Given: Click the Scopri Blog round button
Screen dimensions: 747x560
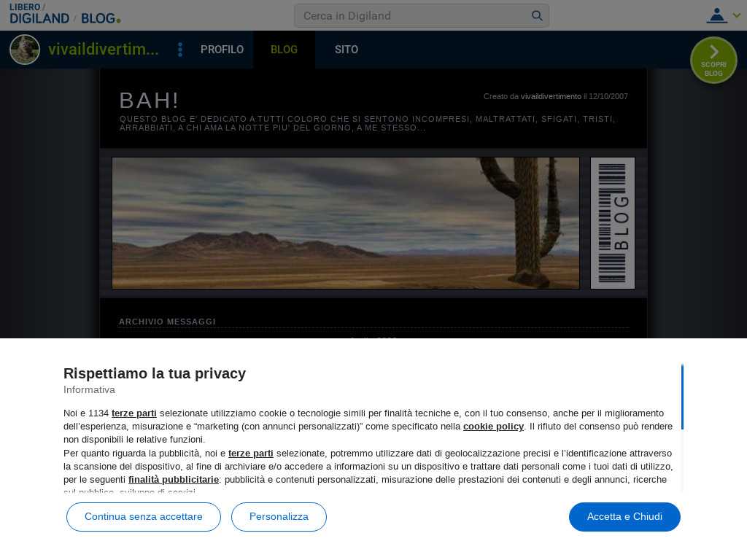Looking at the screenshot, I should pyautogui.click(x=713, y=60).
